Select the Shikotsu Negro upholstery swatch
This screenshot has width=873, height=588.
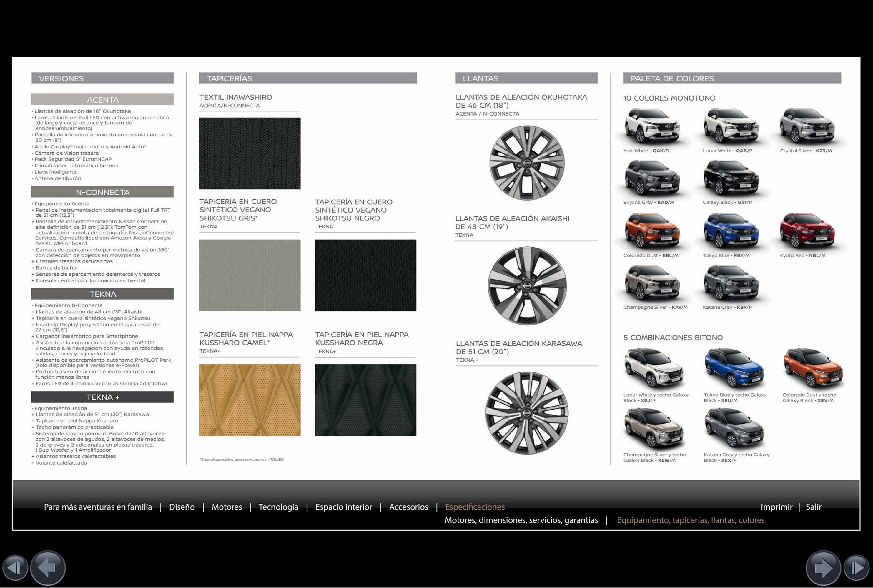pyautogui.click(x=365, y=275)
